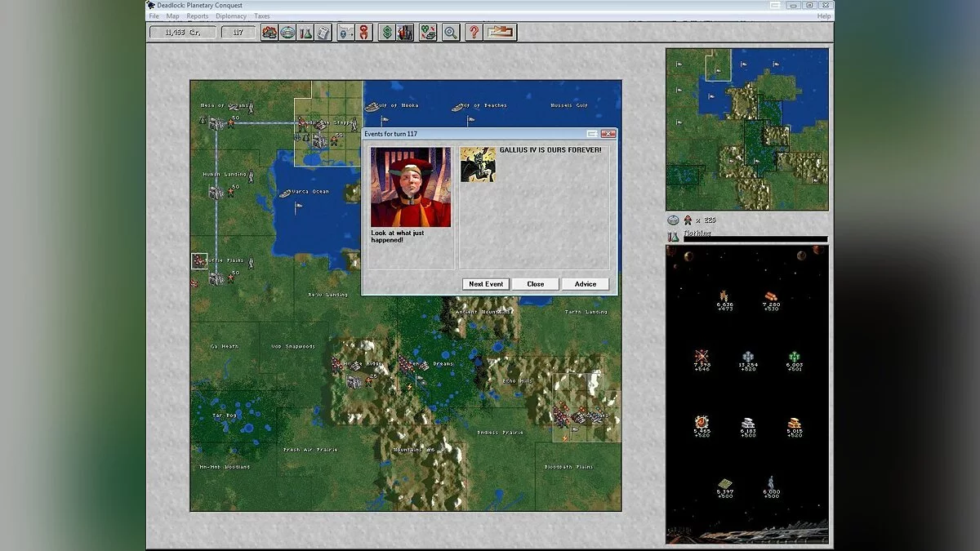The width and height of the screenshot is (980, 551).
Task: Click the Next Event button
Action: [x=486, y=284]
